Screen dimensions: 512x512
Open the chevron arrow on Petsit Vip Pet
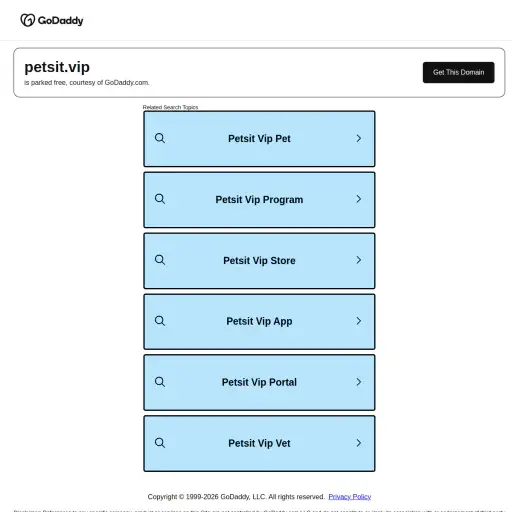pos(359,138)
